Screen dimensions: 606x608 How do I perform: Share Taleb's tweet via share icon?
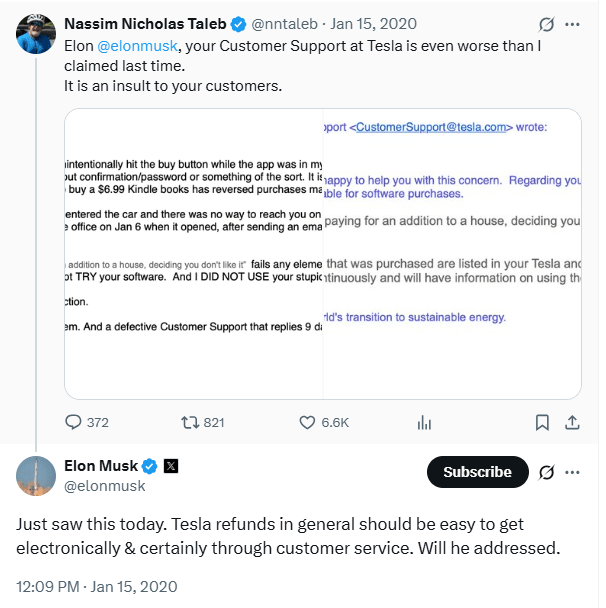[573, 422]
